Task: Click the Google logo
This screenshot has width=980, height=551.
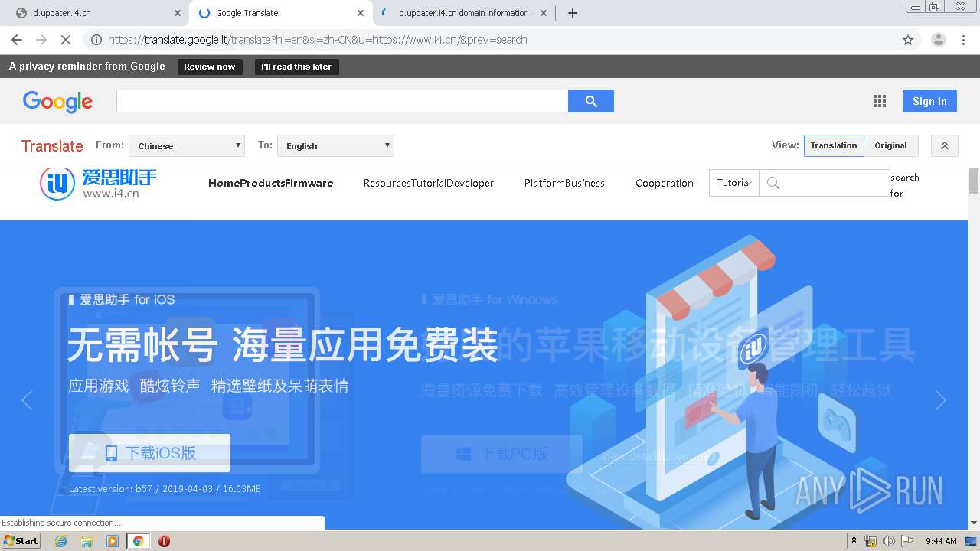Action: coord(57,101)
